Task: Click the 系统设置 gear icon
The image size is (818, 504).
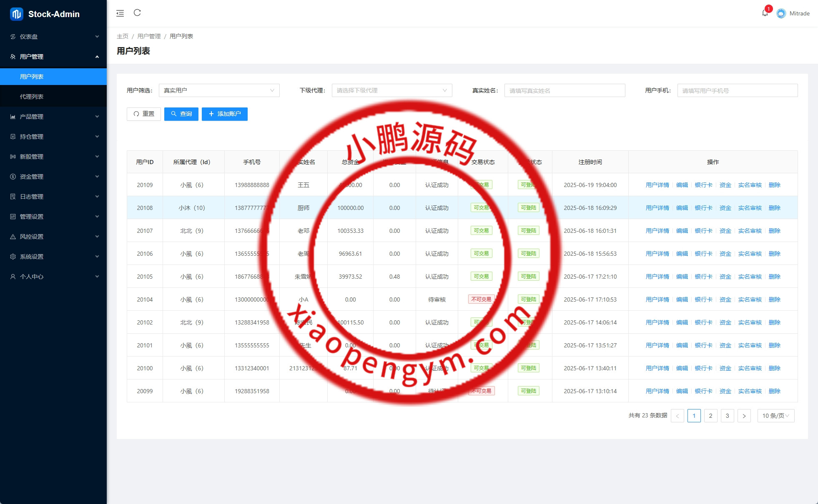Action: (x=13, y=257)
